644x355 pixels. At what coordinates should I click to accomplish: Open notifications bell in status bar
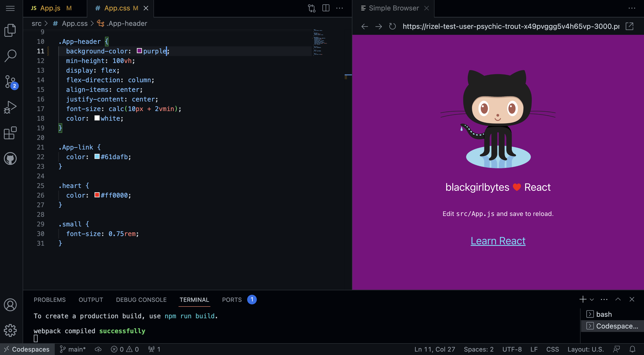coord(632,349)
